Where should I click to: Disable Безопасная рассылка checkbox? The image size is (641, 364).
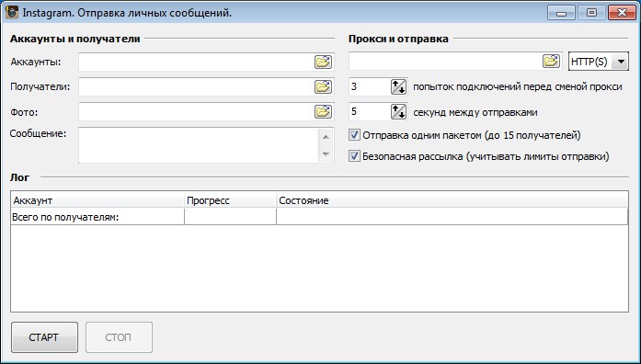tap(354, 156)
